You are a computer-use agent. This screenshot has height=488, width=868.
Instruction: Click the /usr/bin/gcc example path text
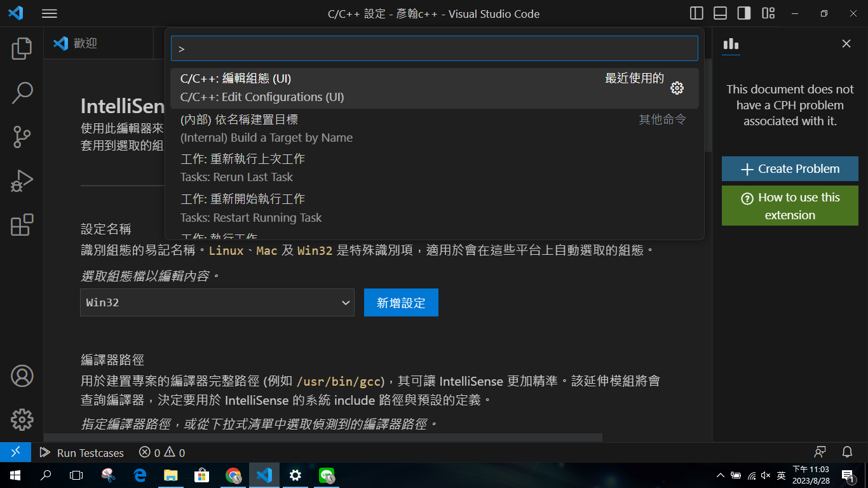[340, 382]
